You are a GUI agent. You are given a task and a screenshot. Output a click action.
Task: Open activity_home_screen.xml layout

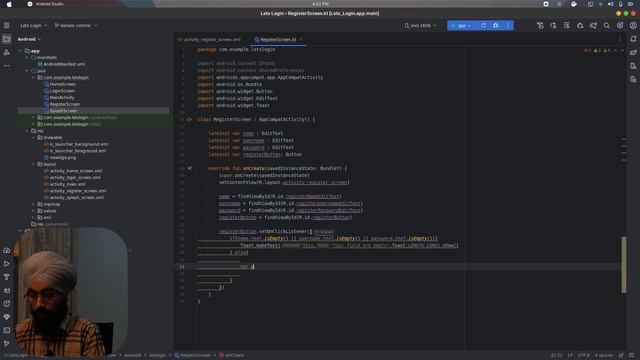(73, 171)
